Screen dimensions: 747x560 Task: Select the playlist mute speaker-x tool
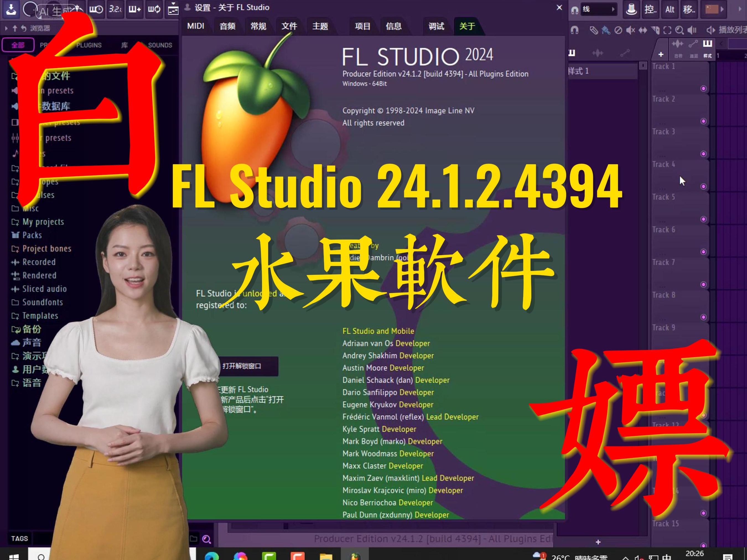(x=630, y=30)
